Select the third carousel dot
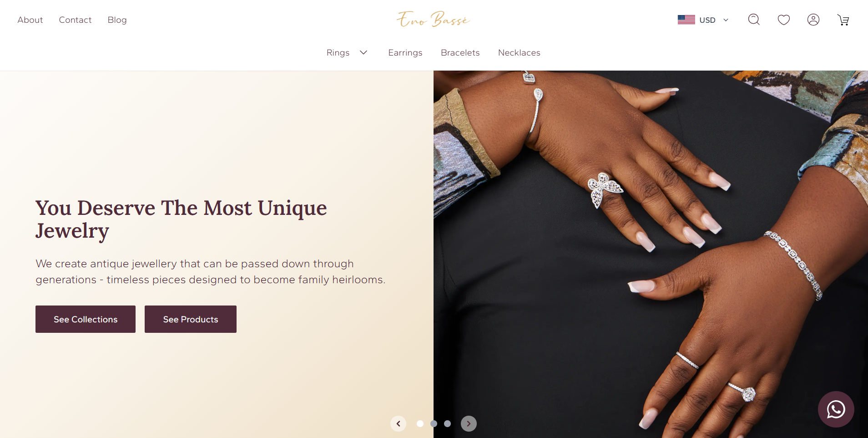868x438 pixels. (x=447, y=423)
